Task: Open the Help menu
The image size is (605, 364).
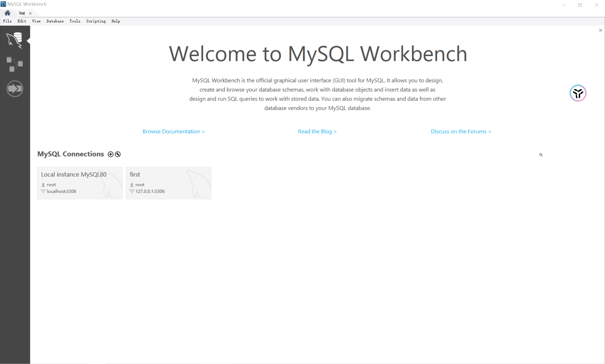Action: tap(116, 21)
